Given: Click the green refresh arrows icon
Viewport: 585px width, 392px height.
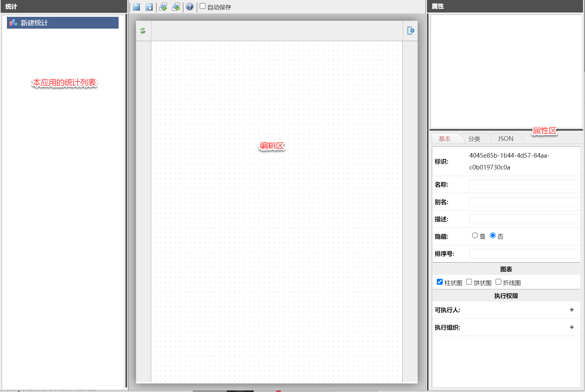Looking at the screenshot, I should (x=143, y=31).
